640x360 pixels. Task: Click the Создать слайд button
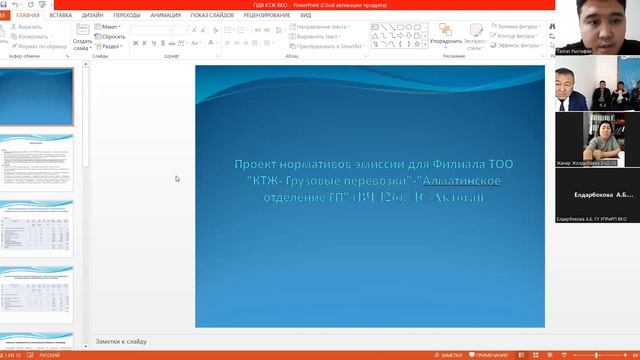click(x=82, y=37)
